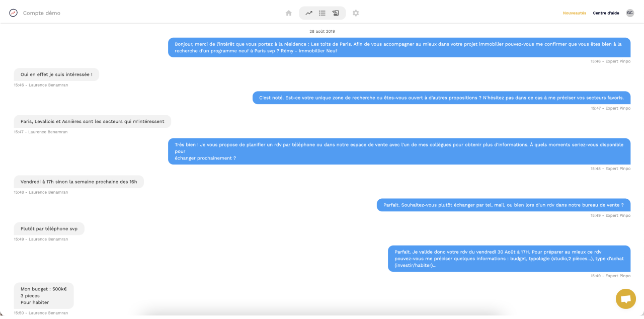Open the home page icon
Screen dimensions: 644x319
coord(289,13)
